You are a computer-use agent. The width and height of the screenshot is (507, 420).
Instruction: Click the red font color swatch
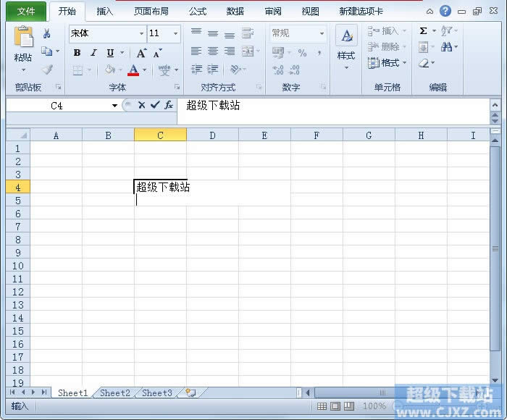[133, 70]
